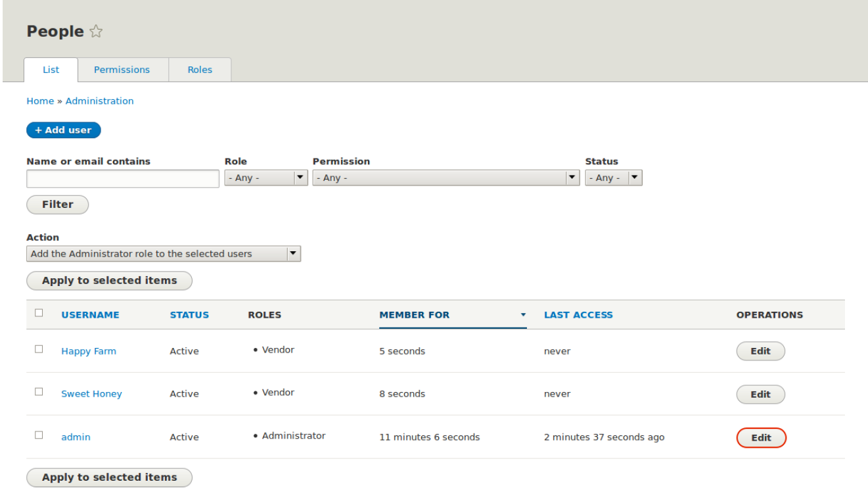Select the List tab
The height and width of the screenshot is (488, 868).
point(51,69)
